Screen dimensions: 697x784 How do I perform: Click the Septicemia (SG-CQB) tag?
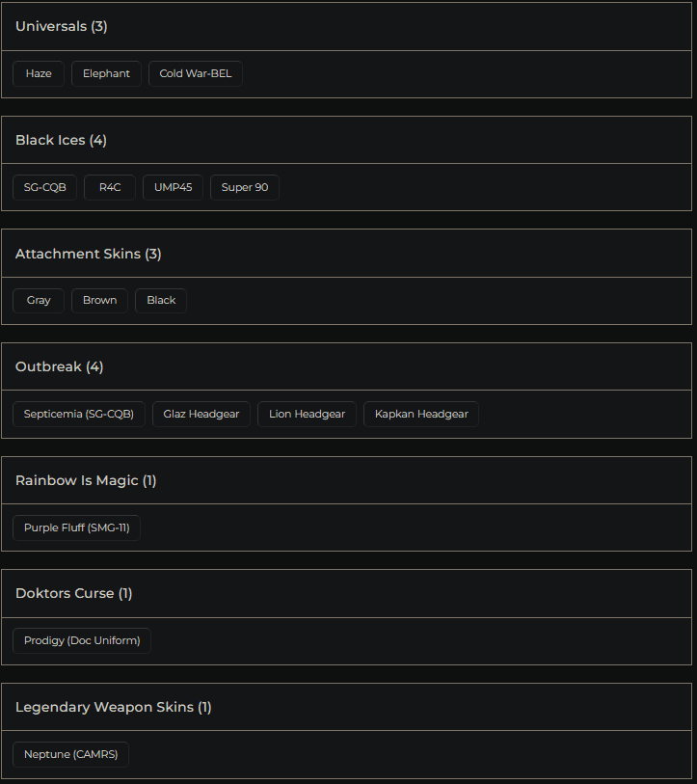tap(79, 415)
